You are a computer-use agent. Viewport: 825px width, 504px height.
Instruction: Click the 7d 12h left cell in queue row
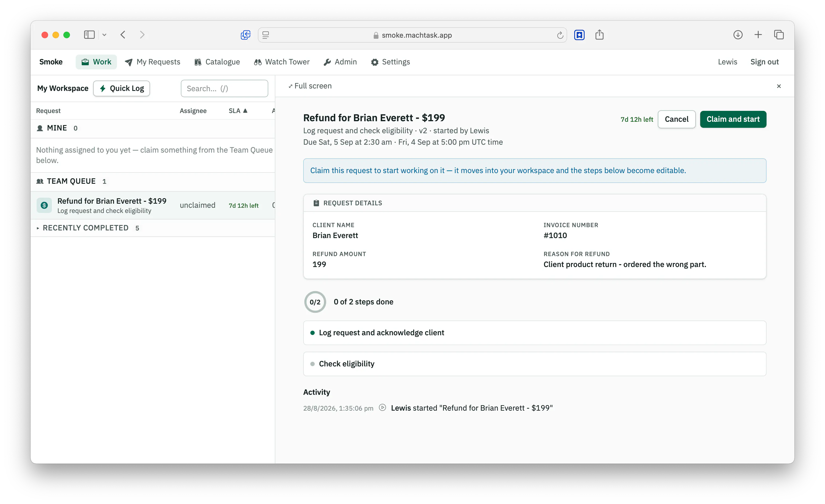243,206
